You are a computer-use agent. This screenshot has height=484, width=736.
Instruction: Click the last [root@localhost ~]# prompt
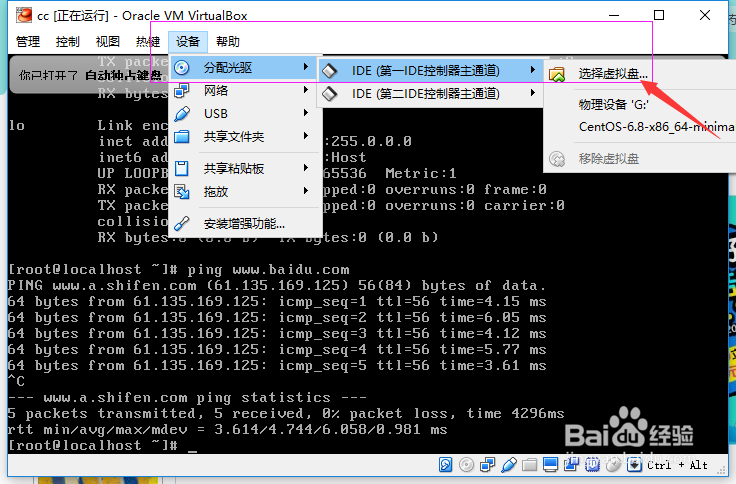click(93, 446)
